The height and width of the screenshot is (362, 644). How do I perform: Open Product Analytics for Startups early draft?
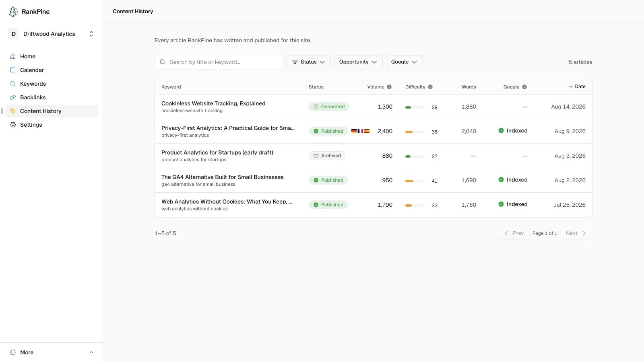pos(217,152)
